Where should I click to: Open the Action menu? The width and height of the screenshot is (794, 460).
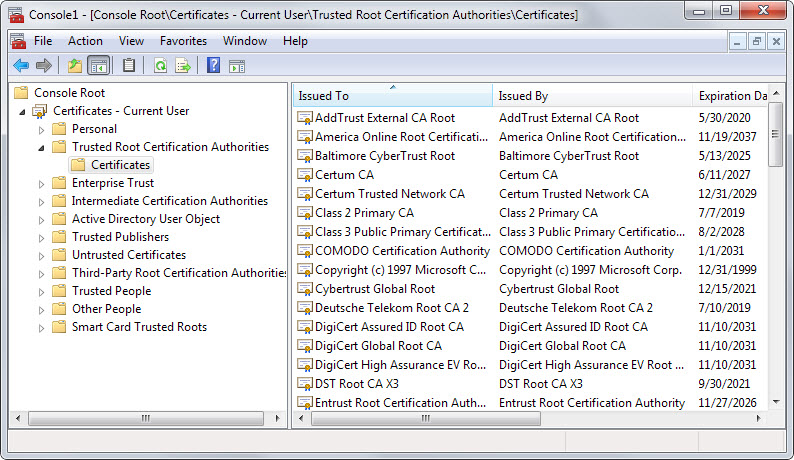85,41
